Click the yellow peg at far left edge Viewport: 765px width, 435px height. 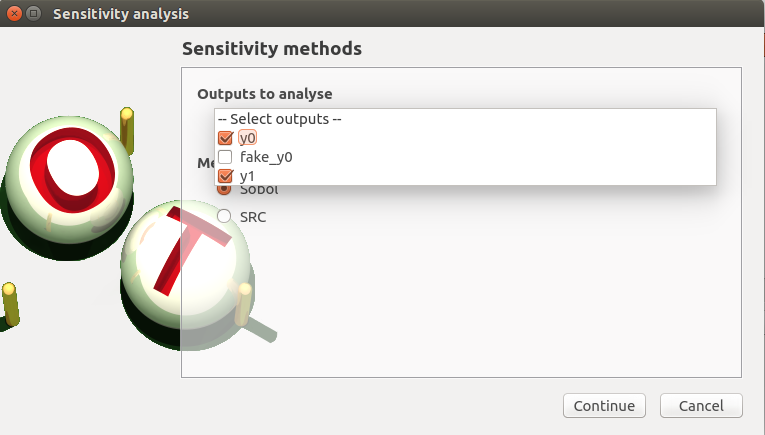tap(10, 305)
